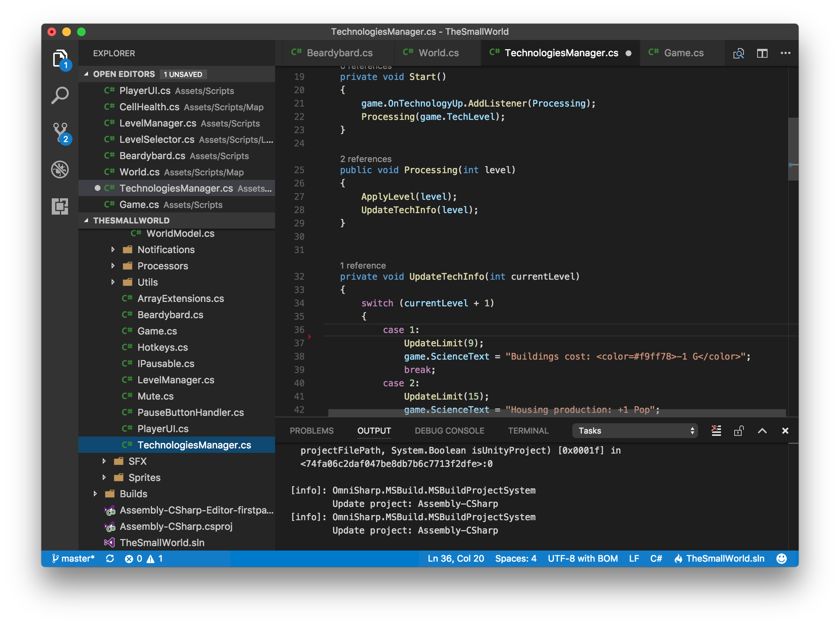Open the PROBLEMS panel tab
Screen dimensions: 840x626
[312, 431]
